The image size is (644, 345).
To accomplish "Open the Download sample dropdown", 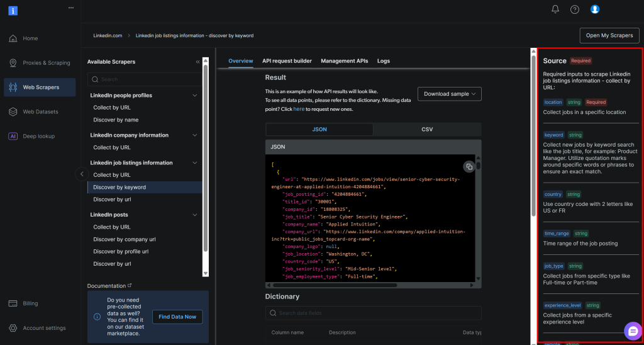I will [x=449, y=94].
